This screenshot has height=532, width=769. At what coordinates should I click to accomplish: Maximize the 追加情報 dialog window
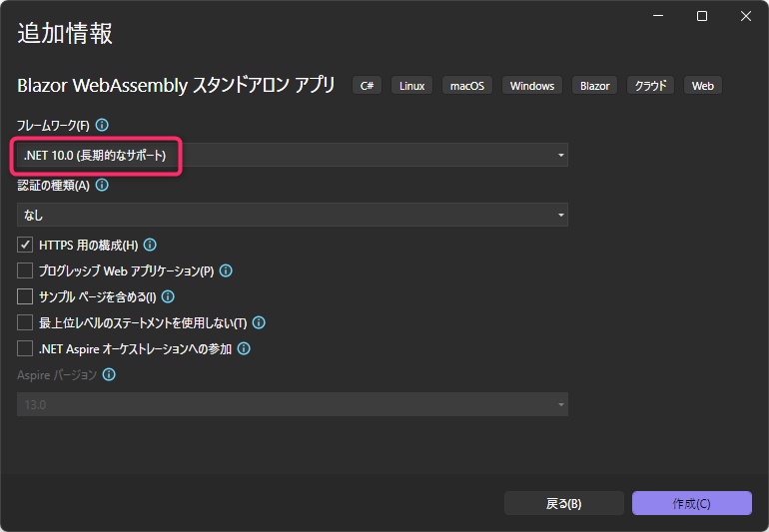tap(702, 16)
